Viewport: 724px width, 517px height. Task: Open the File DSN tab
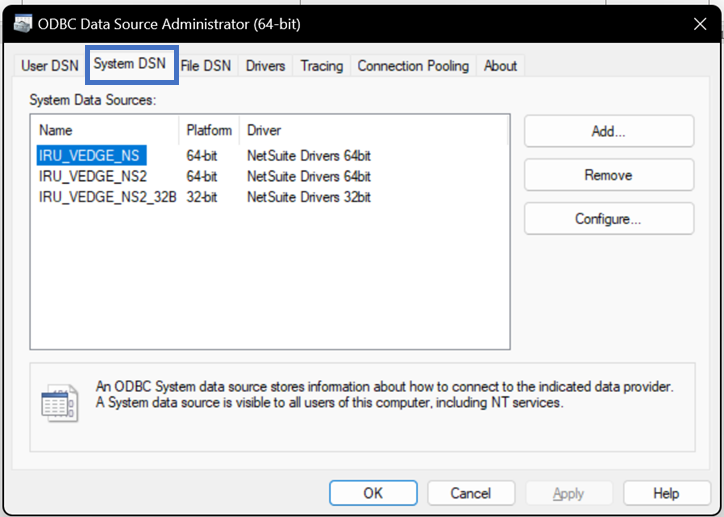(x=206, y=66)
